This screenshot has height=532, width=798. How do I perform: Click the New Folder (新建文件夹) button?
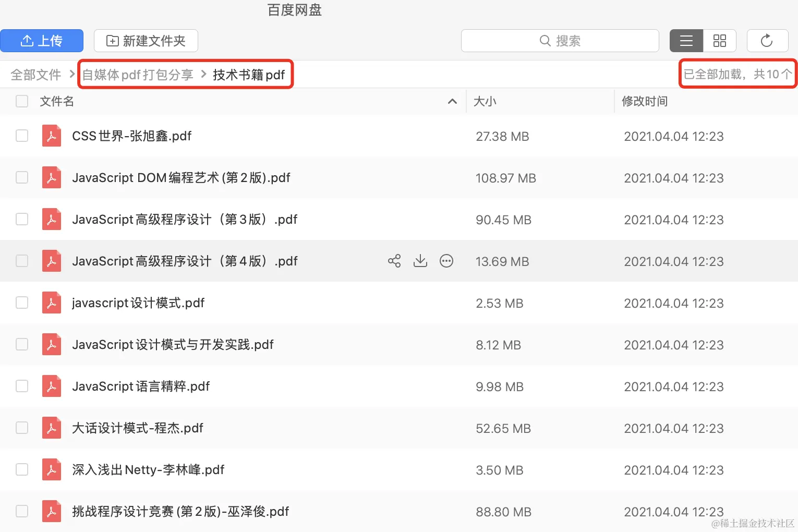click(x=146, y=41)
